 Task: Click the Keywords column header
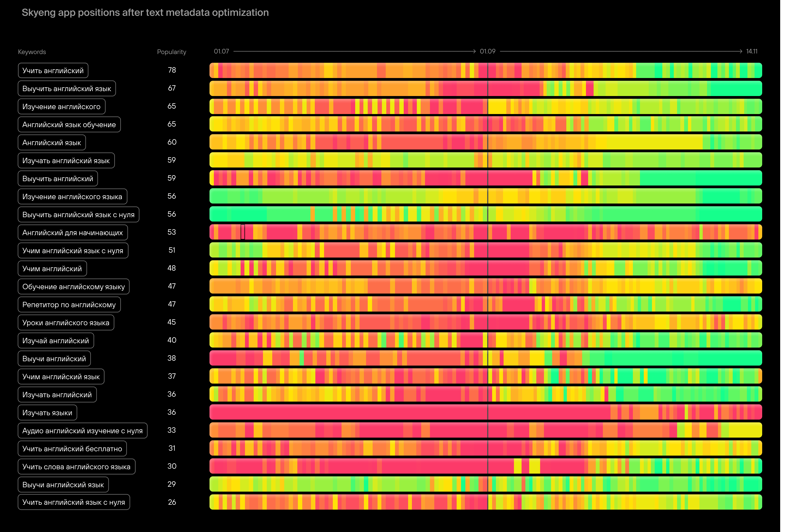[x=32, y=52]
